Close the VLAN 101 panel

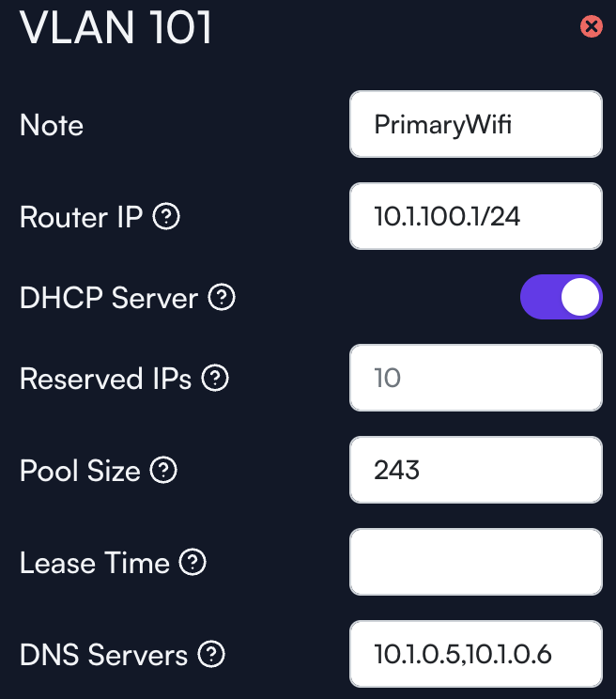pos(592,26)
